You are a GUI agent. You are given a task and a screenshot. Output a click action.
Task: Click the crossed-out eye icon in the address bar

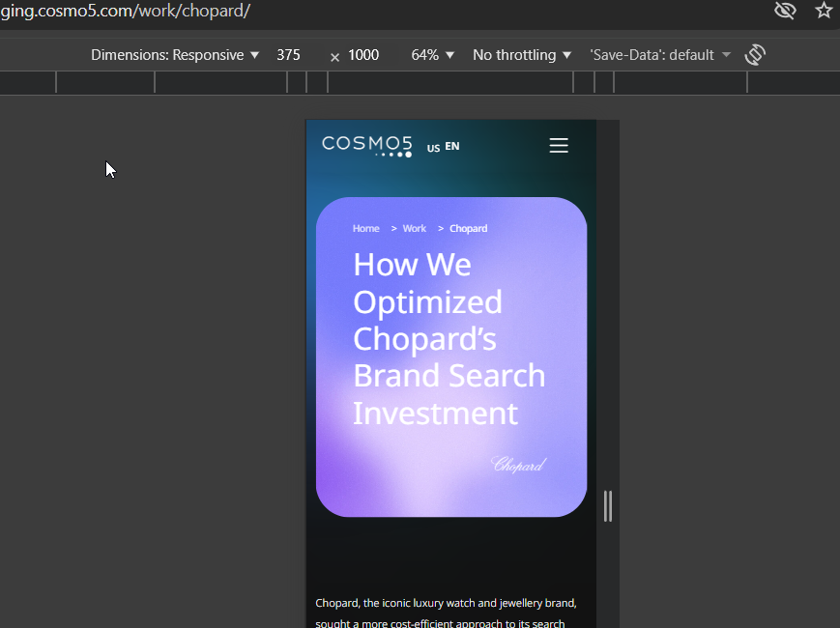click(x=785, y=11)
